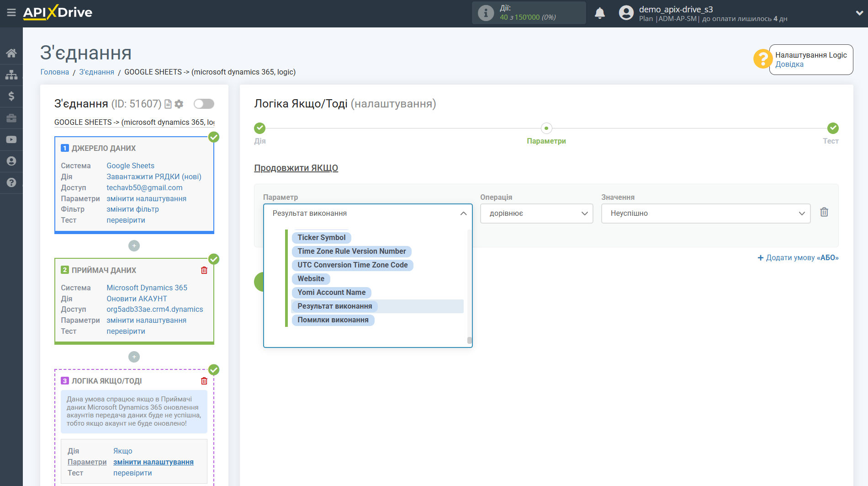This screenshot has height=486, width=868.
Task: Select Ticker Symbol option
Action: point(322,238)
